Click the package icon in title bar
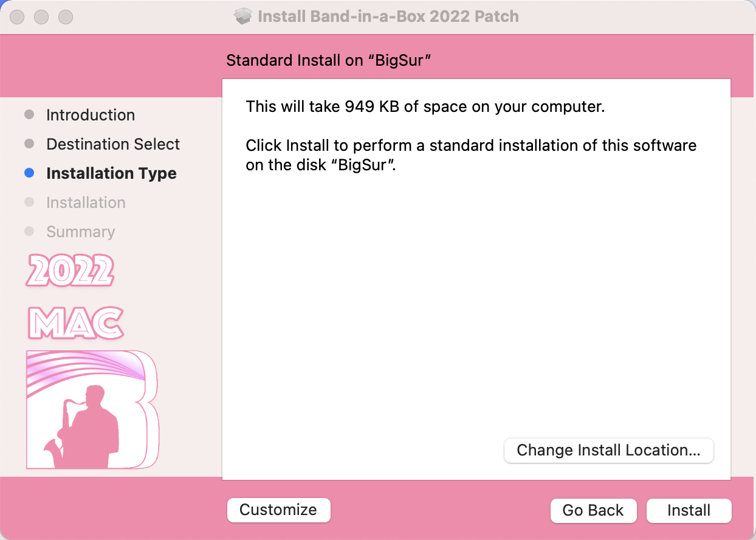Screen dimensions: 756x540 coord(243,16)
